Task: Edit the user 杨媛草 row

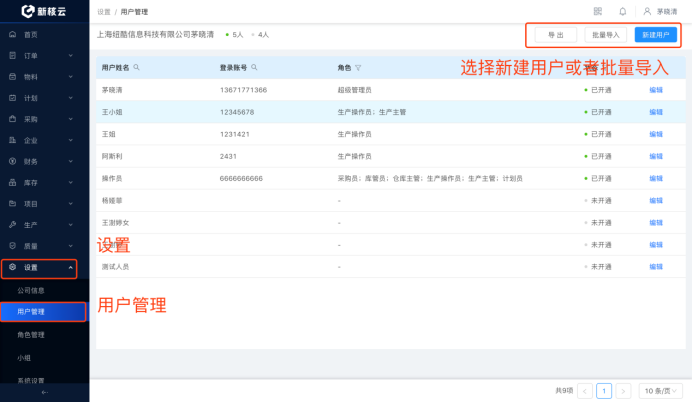Action: [x=656, y=200]
